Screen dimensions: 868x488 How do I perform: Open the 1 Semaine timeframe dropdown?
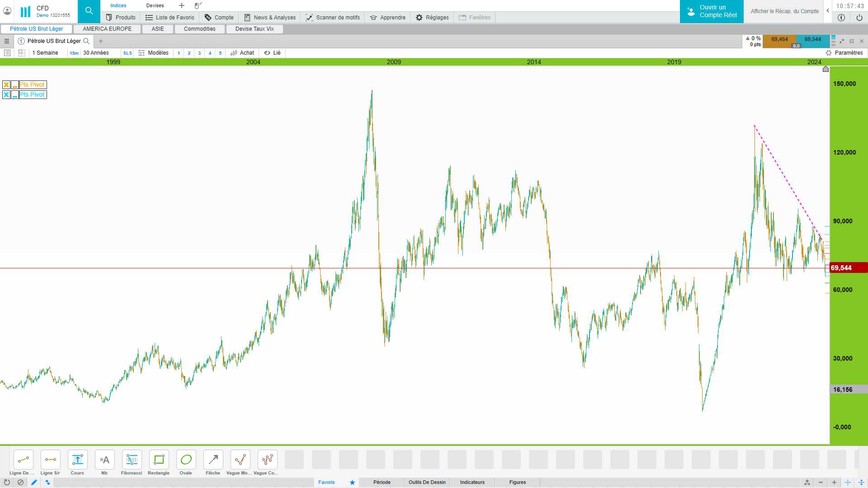click(45, 53)
